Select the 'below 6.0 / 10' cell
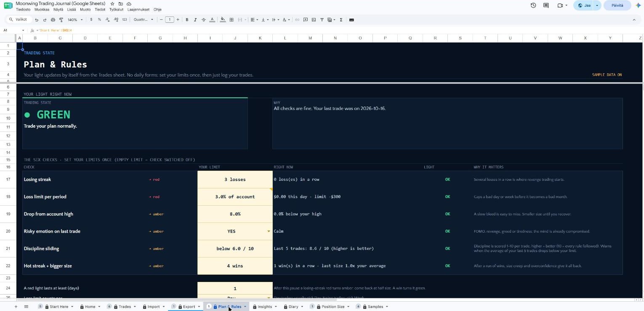644x311 pixels. [x=235, y=249]
